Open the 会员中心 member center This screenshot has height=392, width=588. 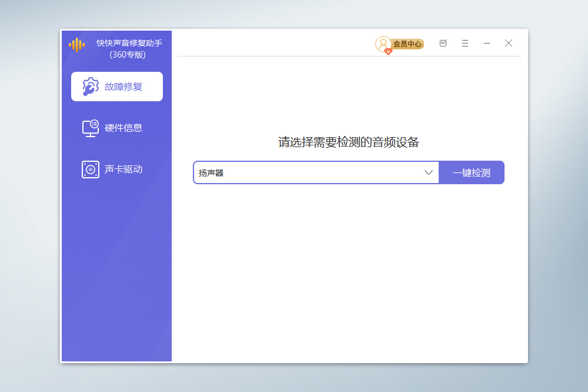coord(407,44)
